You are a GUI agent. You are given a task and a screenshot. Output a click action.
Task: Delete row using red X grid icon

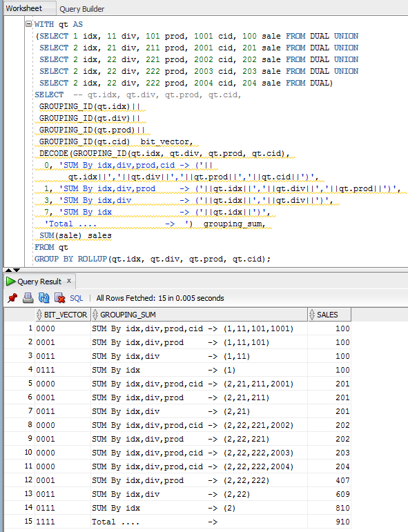coord(60,298)
